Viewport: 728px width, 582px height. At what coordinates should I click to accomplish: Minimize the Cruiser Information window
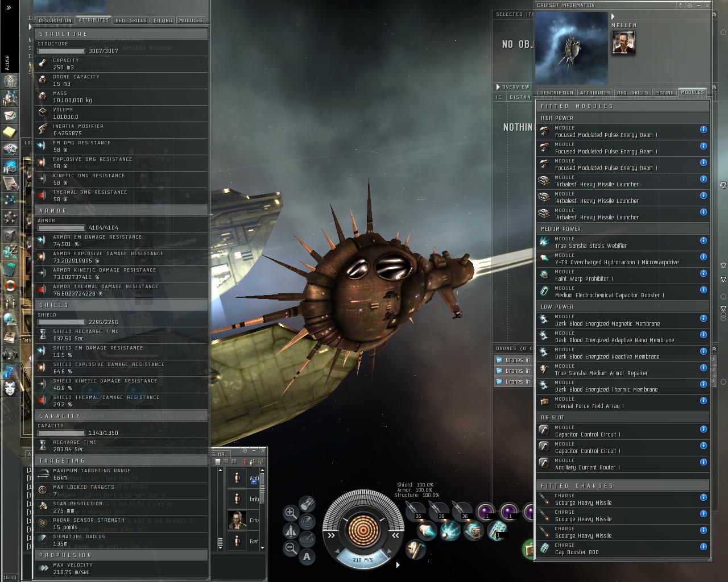[699, 5]
